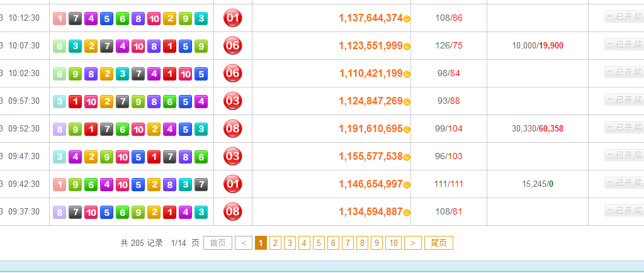Click the 30,330/60,358 bet amount text

point(538,129)
